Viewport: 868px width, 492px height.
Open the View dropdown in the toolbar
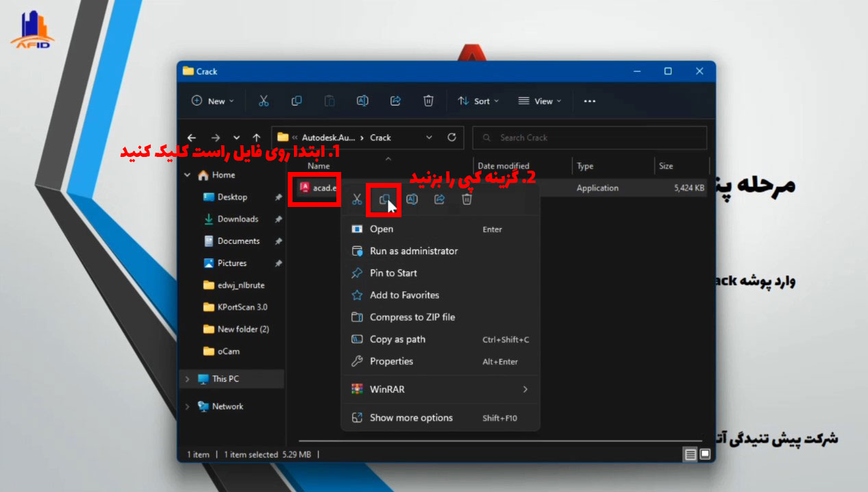click(539, 101)
